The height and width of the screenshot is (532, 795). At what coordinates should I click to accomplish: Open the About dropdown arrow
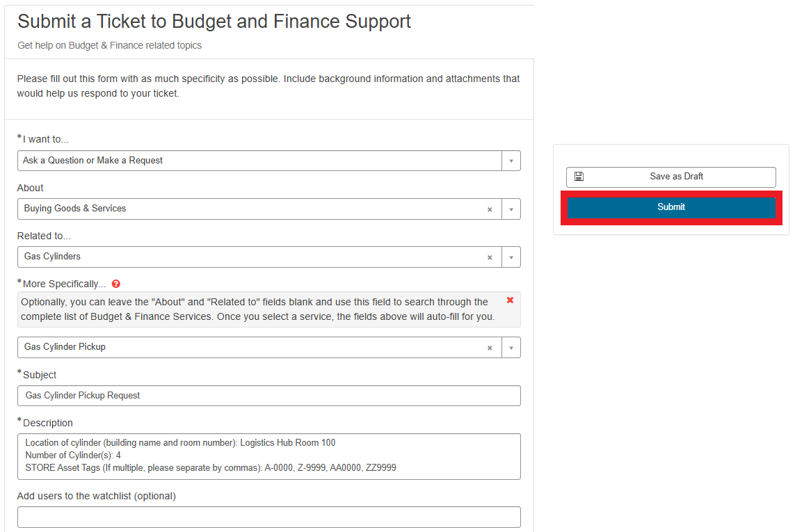(511, 209)
